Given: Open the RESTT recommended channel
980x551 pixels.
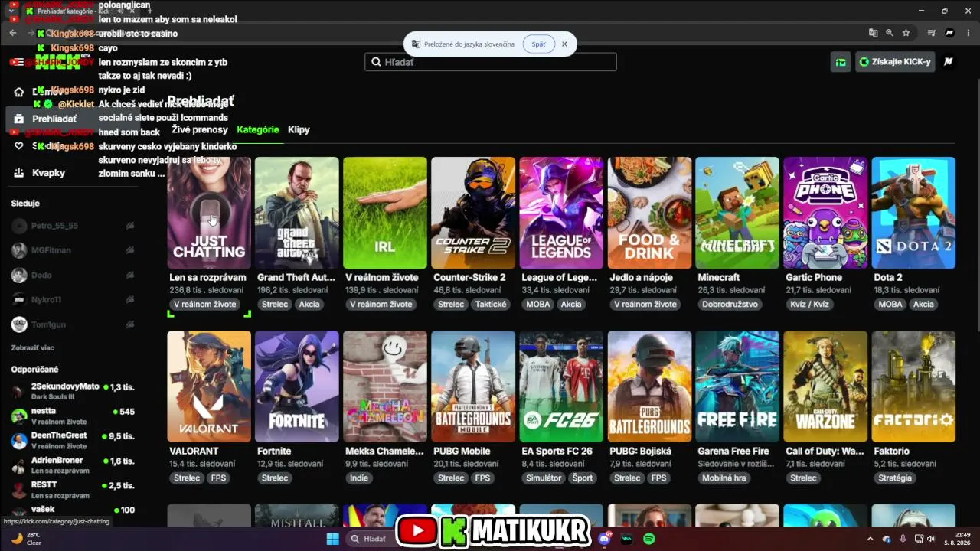Looking at the screenshot, I should click(73, 490).
